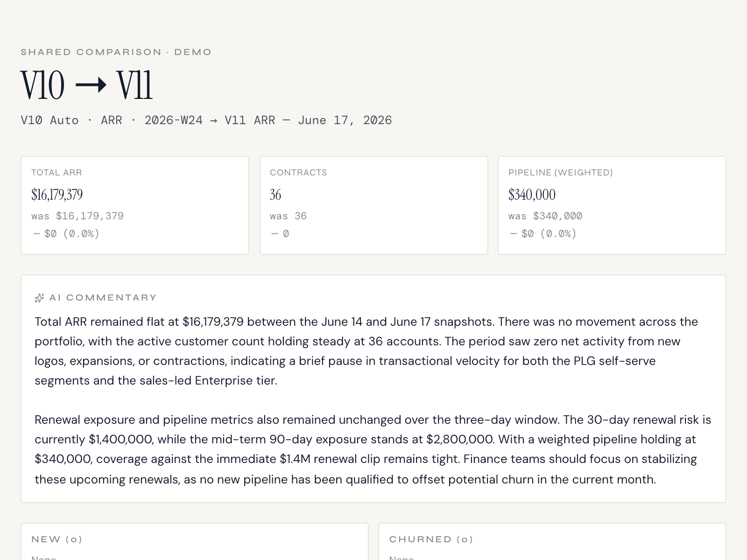Click the V10 Auto ARR subtitle line
Screen dimensions: 747x560
206,120
